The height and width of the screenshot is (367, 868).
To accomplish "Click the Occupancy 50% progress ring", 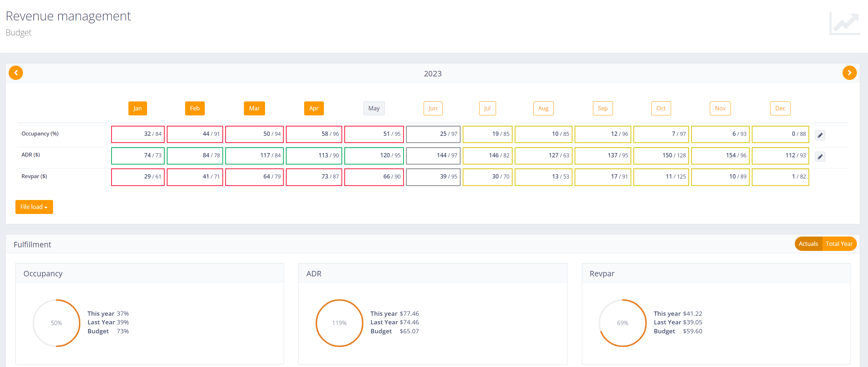I will pyautogui.click(x=56, y=323).
